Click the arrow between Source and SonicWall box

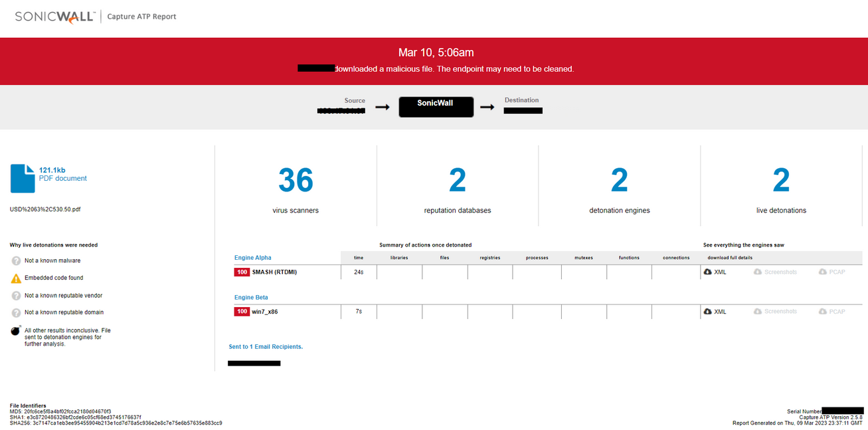point(383,107)
